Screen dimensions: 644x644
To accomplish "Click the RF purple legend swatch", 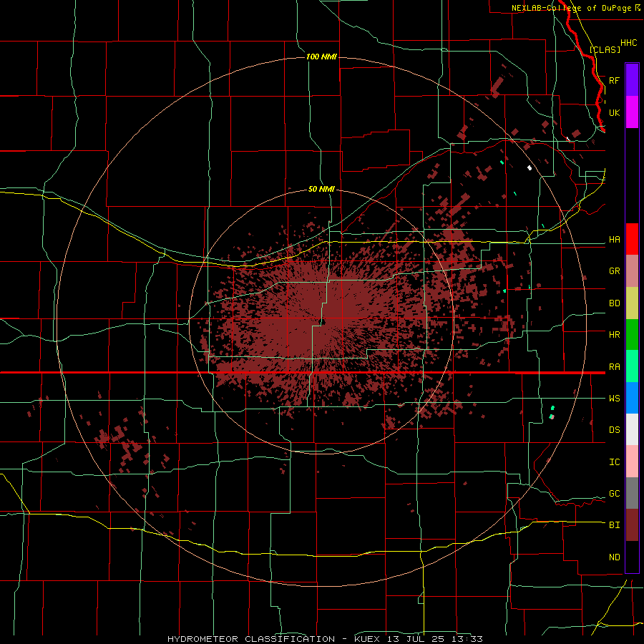I will [x=632, y=80].
